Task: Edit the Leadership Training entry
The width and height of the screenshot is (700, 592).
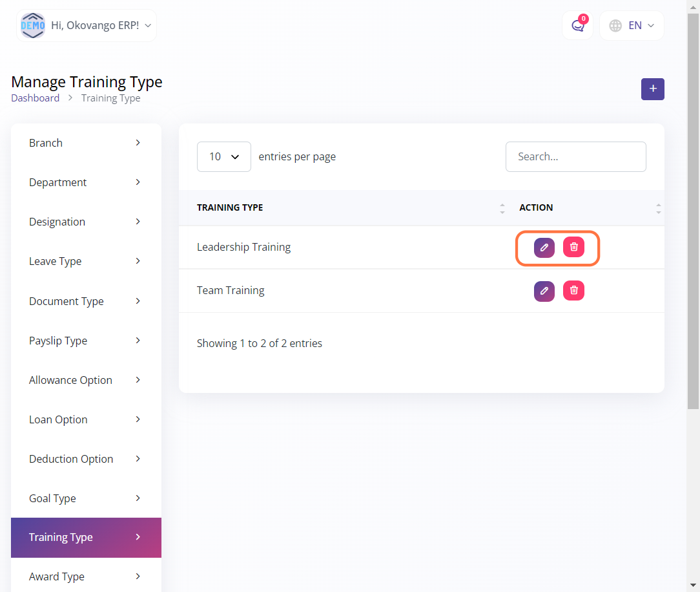Action: (x=544, y=248)
